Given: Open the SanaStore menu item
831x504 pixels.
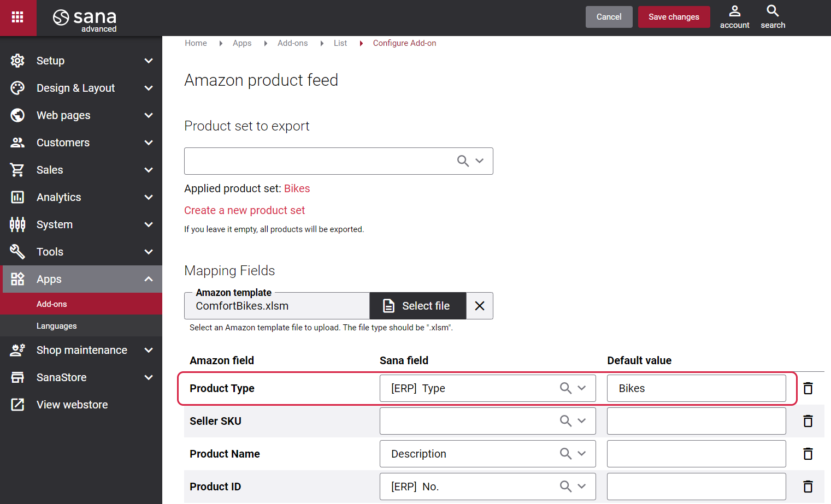Looking at the screenshot, I should point(81,377).
